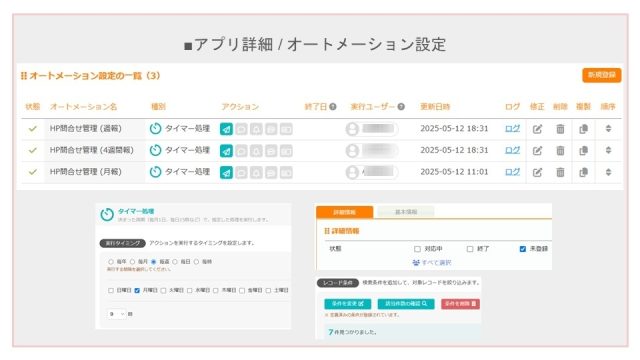Viewport: 640px width, 360px height.
Task: Check the 終了 status checkbox
Action: tap(470, 249)
